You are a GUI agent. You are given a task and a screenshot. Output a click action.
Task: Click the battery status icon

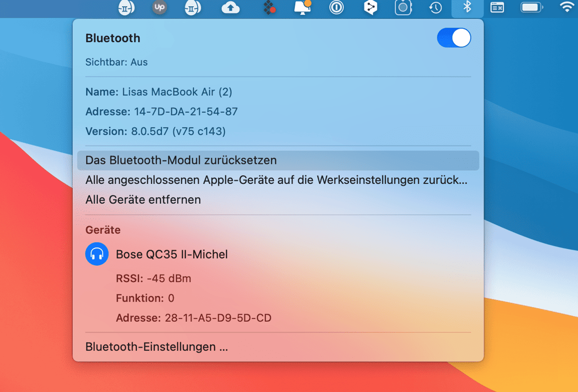coord(531,8)
